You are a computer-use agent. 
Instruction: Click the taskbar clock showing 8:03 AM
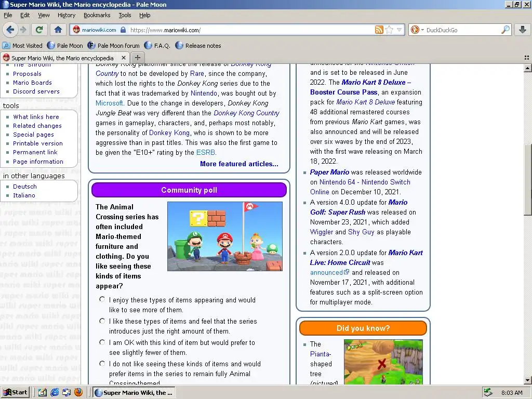pyautogui.click(x=512, y=393)
